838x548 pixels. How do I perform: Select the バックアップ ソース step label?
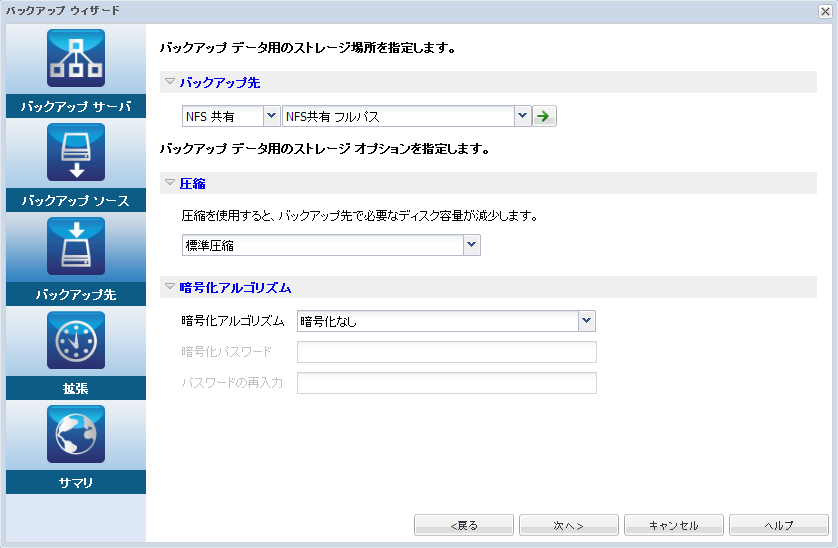click(x=76, y=200)
